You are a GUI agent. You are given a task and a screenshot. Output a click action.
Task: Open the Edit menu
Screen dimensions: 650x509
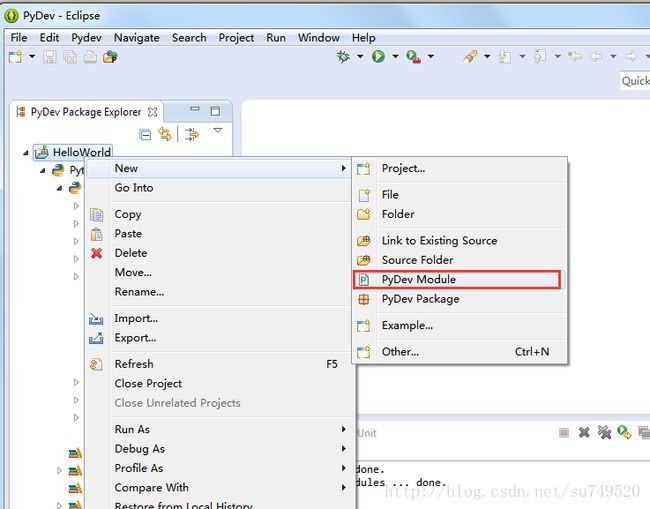(x=49, y=38)
